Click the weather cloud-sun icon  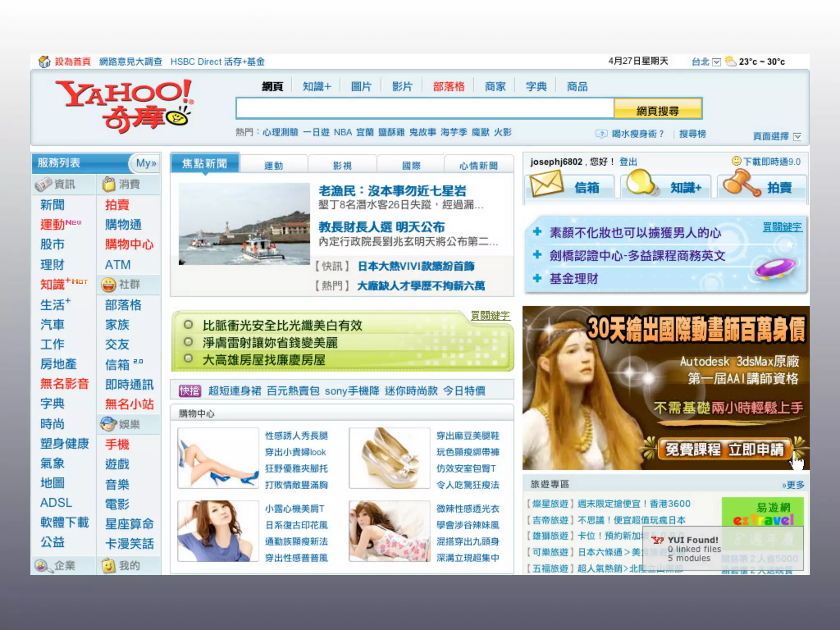click(x=730, y=62)
